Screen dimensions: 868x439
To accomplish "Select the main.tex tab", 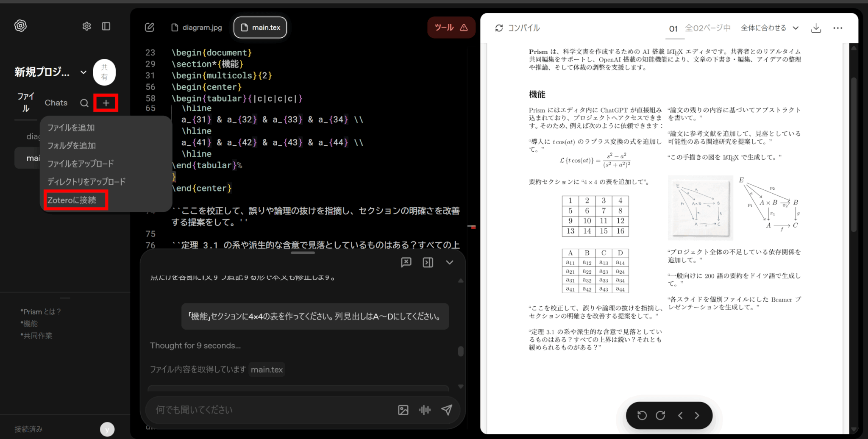I will coord(260,28).
